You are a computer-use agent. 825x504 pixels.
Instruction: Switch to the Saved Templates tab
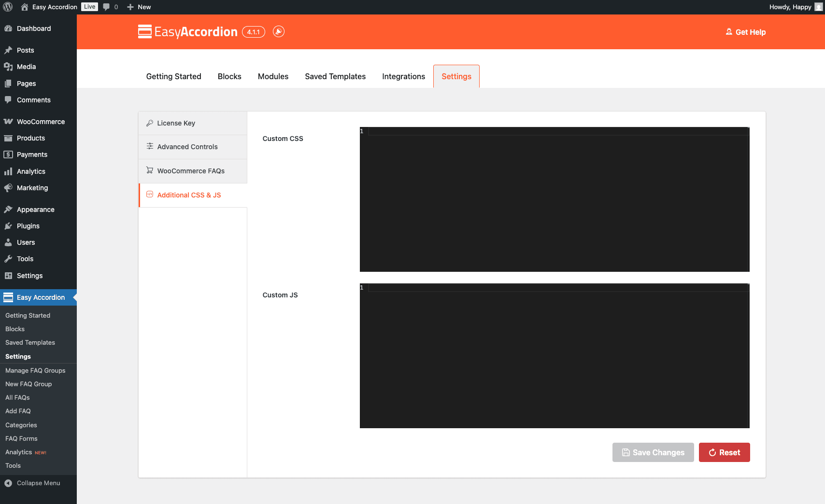click(335, 76)
